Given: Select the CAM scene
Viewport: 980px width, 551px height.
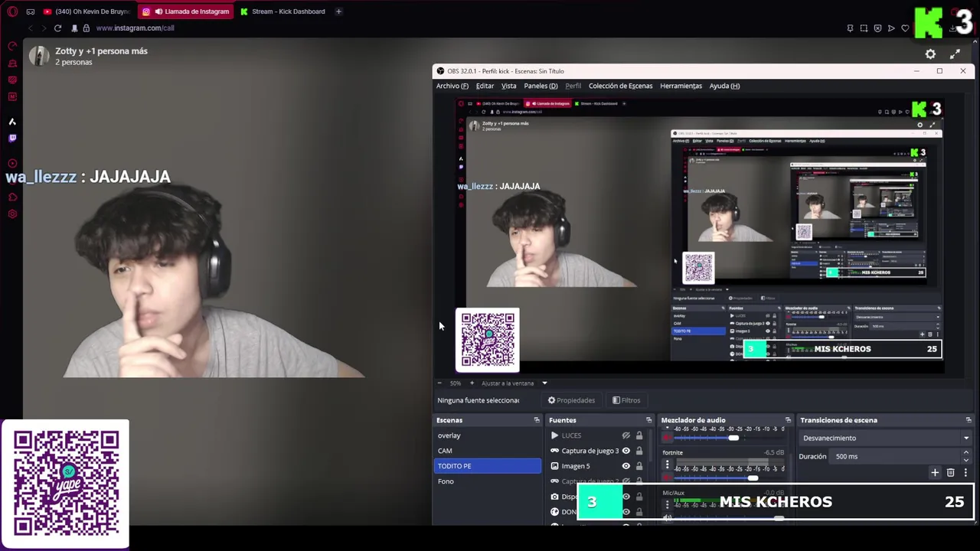Looking at the screenshot, I should click(x=488, y=451).
